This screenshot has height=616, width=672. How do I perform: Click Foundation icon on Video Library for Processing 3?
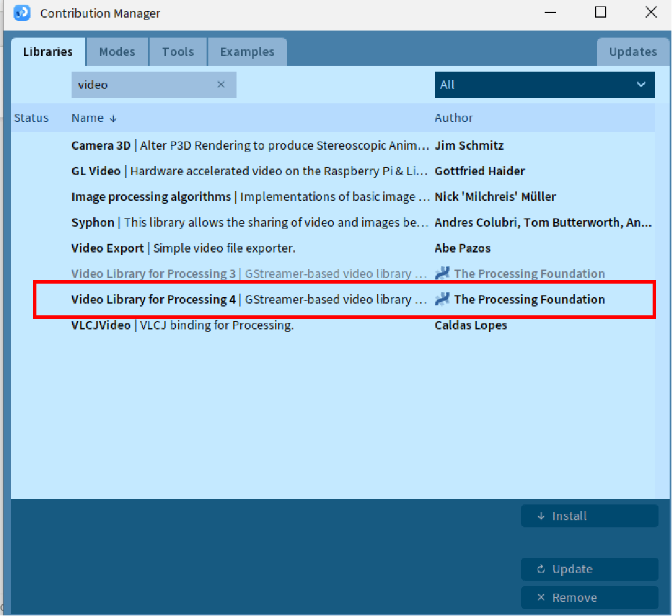[442, 274]
